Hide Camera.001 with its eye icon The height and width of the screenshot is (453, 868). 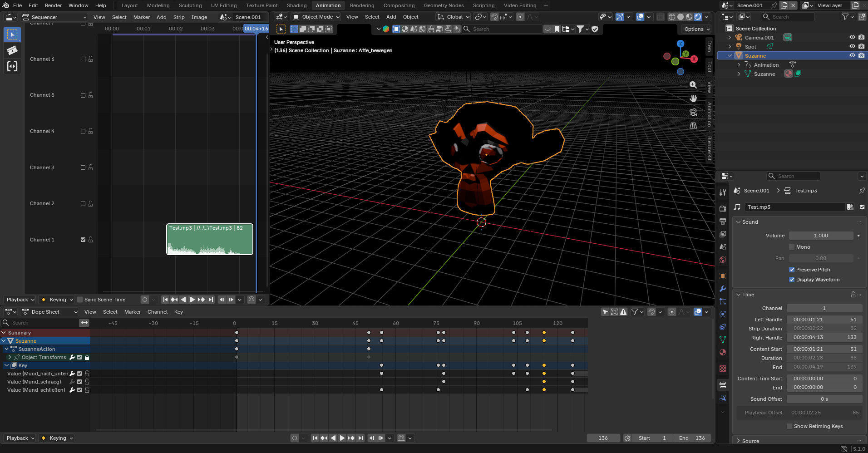coord(852,38)
